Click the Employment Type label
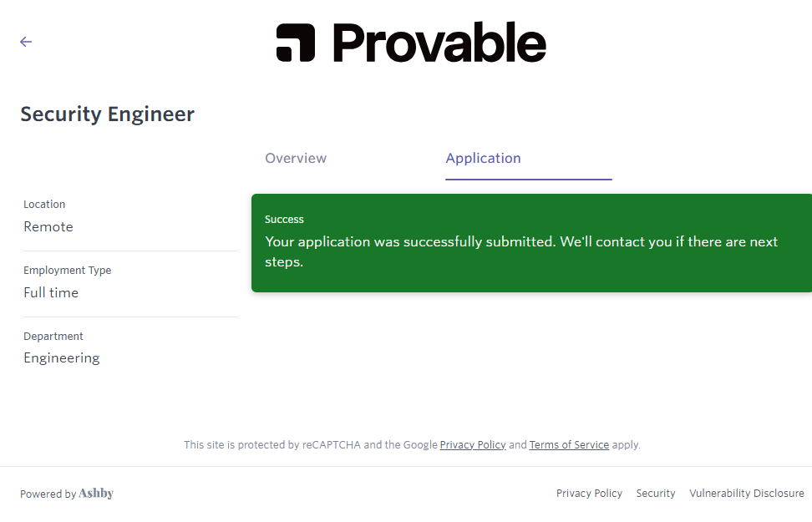 (67, 271)
